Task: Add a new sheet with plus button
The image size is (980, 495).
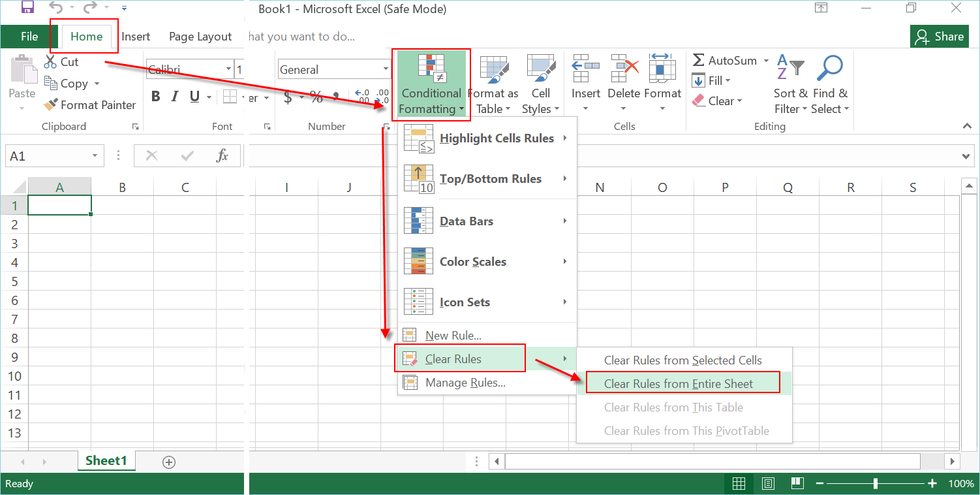Action: pos(169,462)
